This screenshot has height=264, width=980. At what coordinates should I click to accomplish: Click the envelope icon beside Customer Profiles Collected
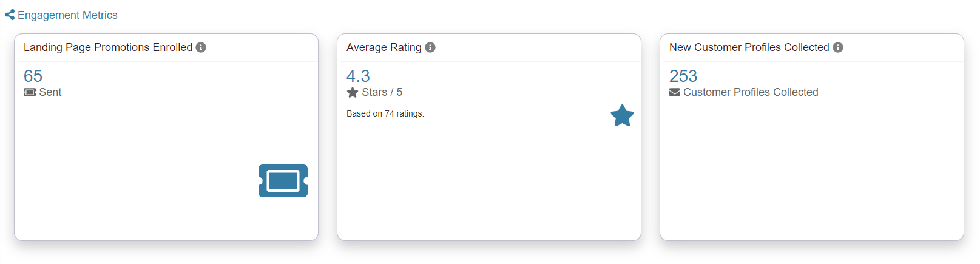(x=675, y=92)
